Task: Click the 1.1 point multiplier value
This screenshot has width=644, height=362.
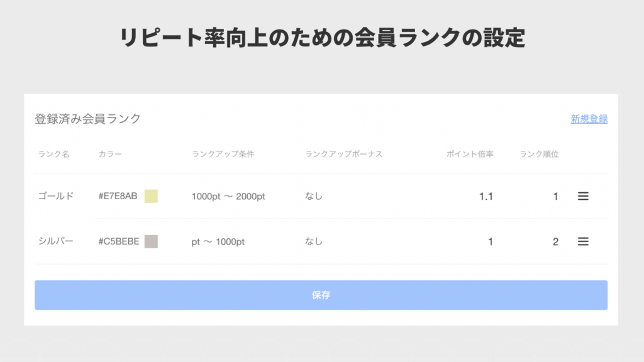Action: (486, 196)
